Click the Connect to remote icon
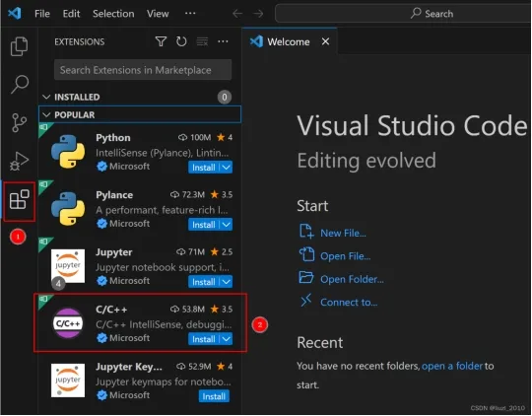The image size is (532, 416). coord(306,301)
